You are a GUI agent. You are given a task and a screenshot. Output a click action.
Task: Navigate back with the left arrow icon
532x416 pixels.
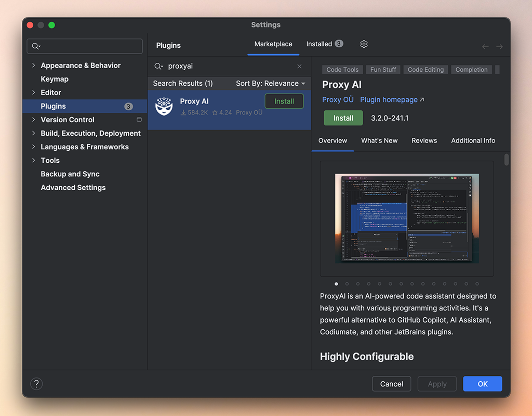pyautogui.click(x=485, y=47)
